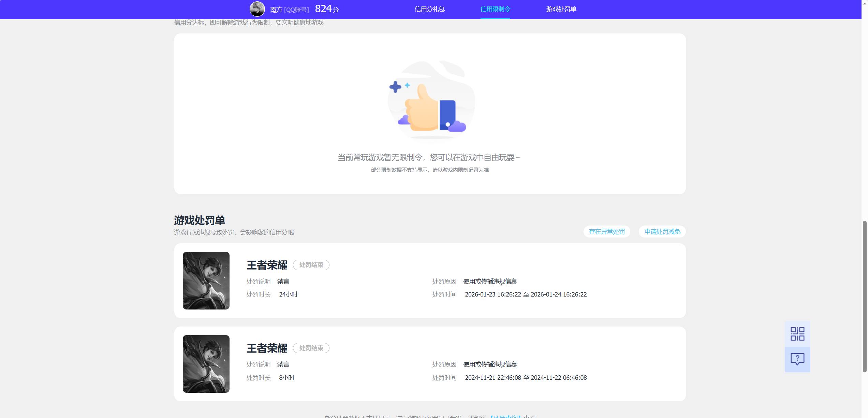Screen dimensions: 868x418
Task: Click 王者荣耀 title in the 8小时 record
Action: 267,348
